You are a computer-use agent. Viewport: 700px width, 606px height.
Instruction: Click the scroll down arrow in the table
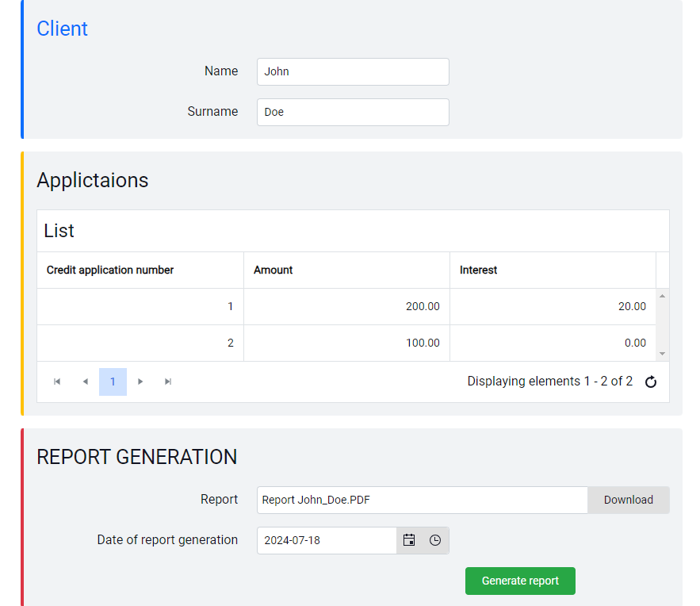click(x=663, y=354)
